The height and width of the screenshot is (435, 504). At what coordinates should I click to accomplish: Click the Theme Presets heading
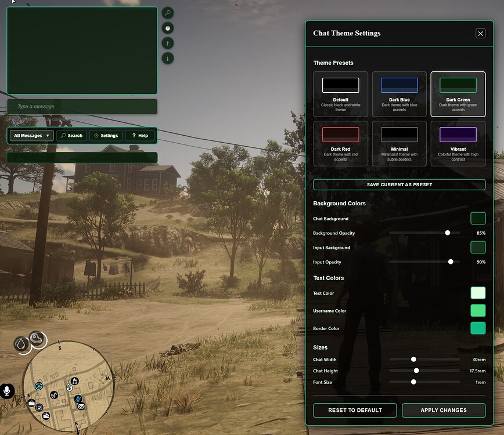[333, 63]
